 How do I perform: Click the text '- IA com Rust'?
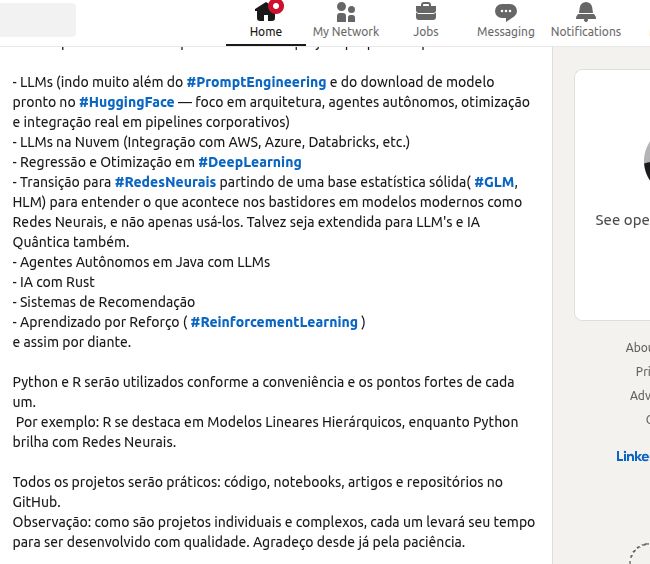pyautogui.click(x=53, y=282)
